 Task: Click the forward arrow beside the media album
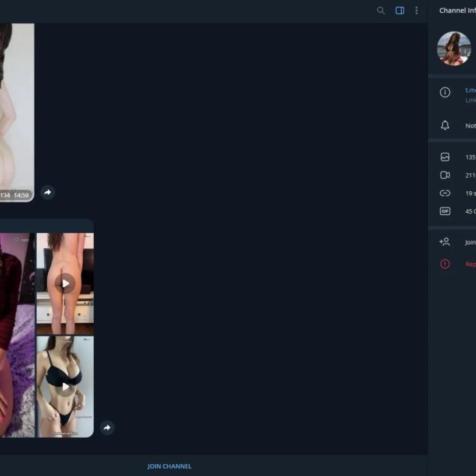(x=107, y=427)
